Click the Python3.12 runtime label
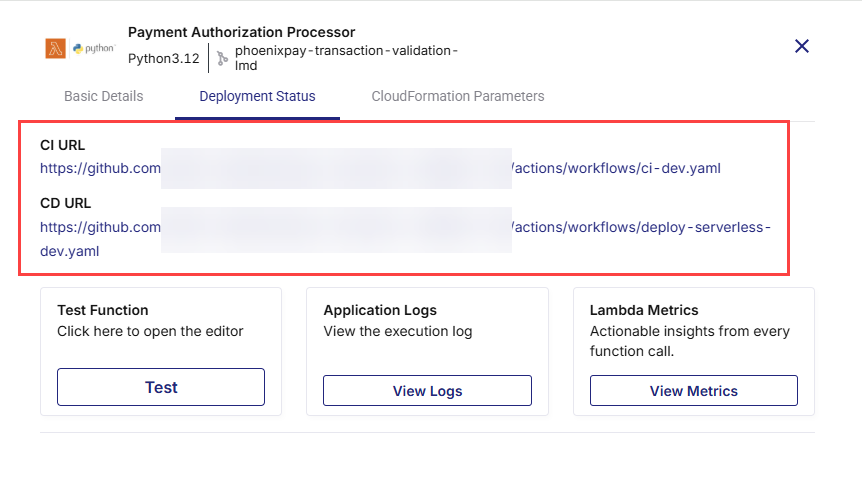The width and height of the screenshot is (862, 487). pos(163,58)
